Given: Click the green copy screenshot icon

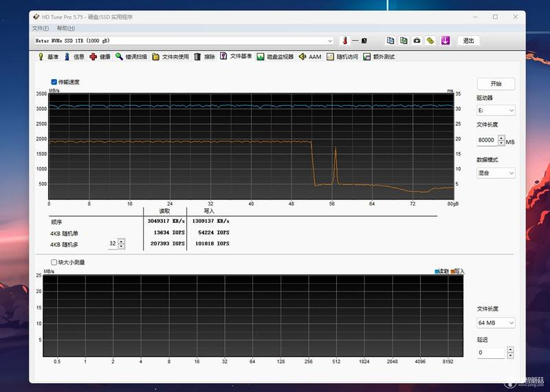Looking at the screenshot, I should 404,41.
